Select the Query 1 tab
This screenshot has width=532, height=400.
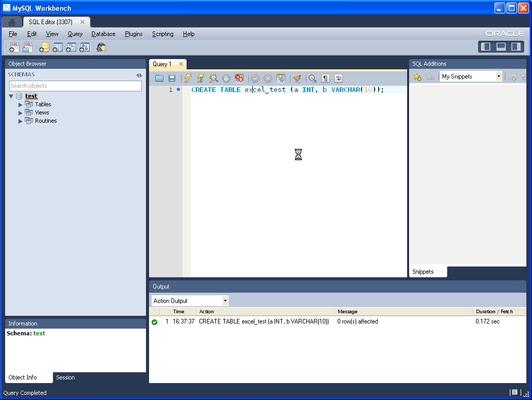coord(162,64)
